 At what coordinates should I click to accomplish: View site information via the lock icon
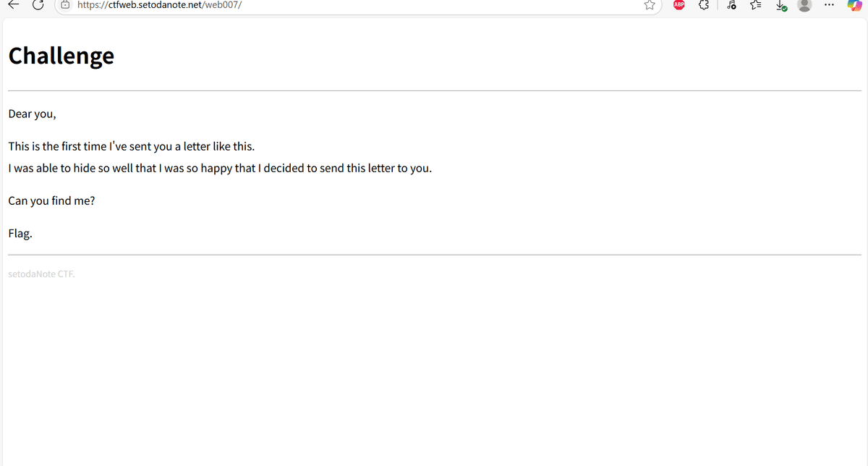pyautogui.click(x=65, y=5)
